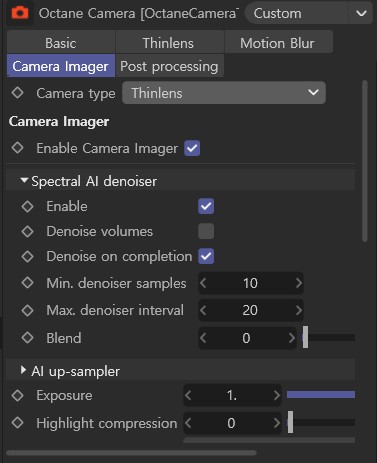Screen dimensions: 377x463
Task: Click the Min. denoiser samples value field
Action: coord(250,283)
